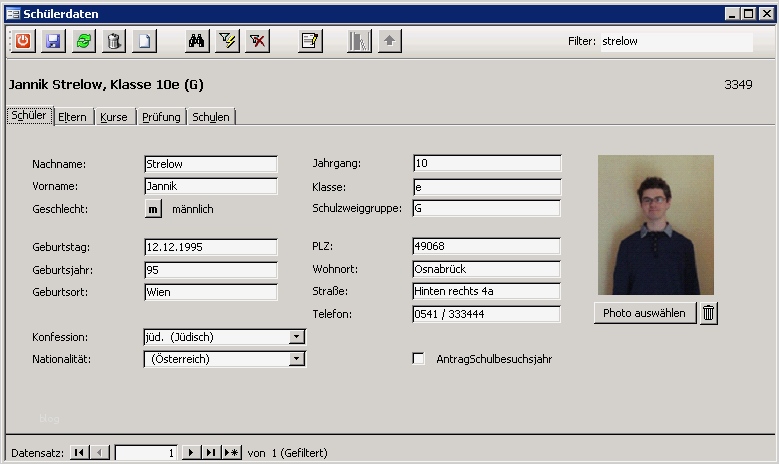
Task: Click the heading Jannik Strelow, Klasse 10e (G)
Action: 106,84
